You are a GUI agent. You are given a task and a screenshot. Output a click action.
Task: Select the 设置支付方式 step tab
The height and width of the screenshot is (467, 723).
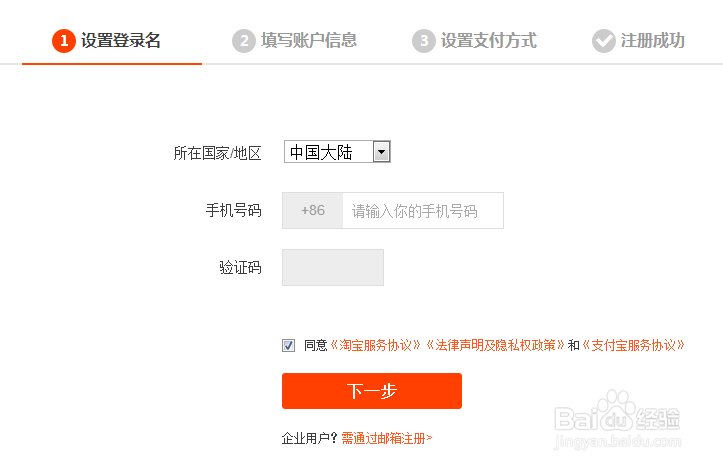coord(488,41)
